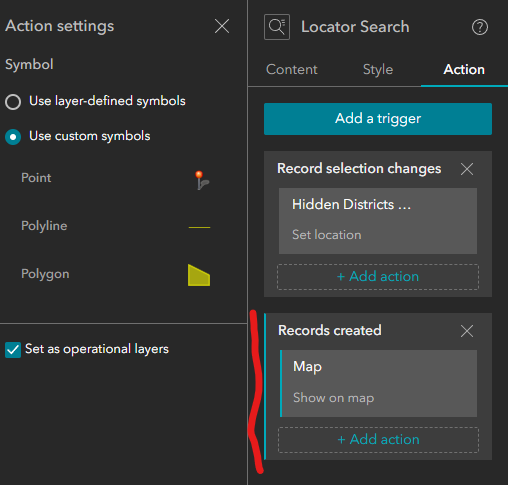Select the Action tab
Screen dimensions: 508x485
[464, 69]
